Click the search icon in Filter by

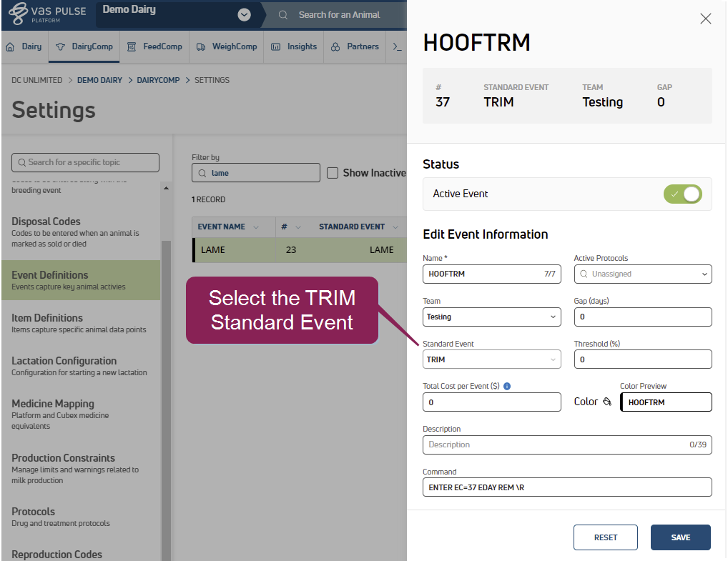click(x=202, y=173)
